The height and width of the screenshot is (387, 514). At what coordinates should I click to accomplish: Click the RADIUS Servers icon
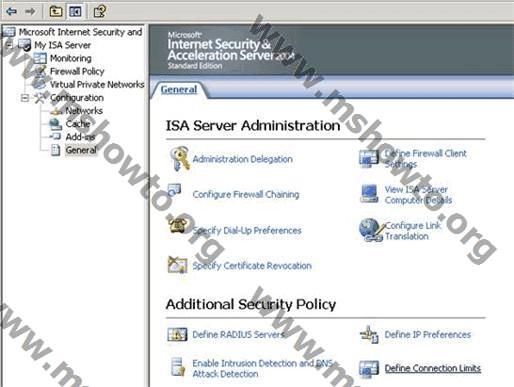pos(177,334)
